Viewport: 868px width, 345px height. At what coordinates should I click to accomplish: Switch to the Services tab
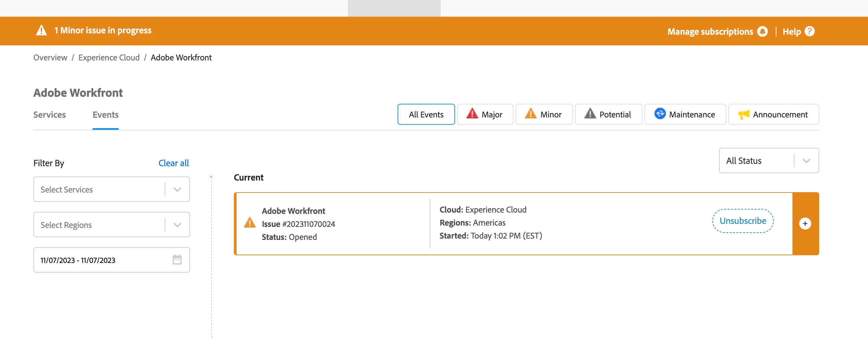coord(49,115)
